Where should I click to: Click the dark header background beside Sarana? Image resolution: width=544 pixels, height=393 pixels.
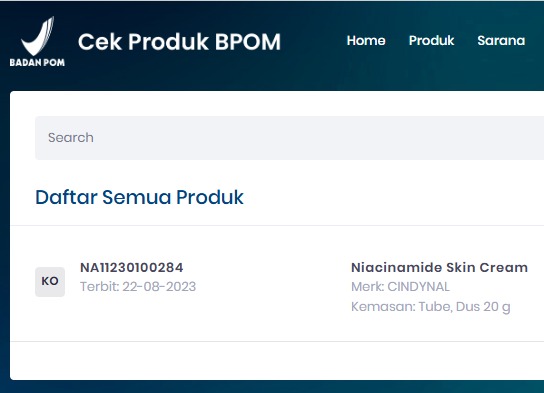point(536,41)
